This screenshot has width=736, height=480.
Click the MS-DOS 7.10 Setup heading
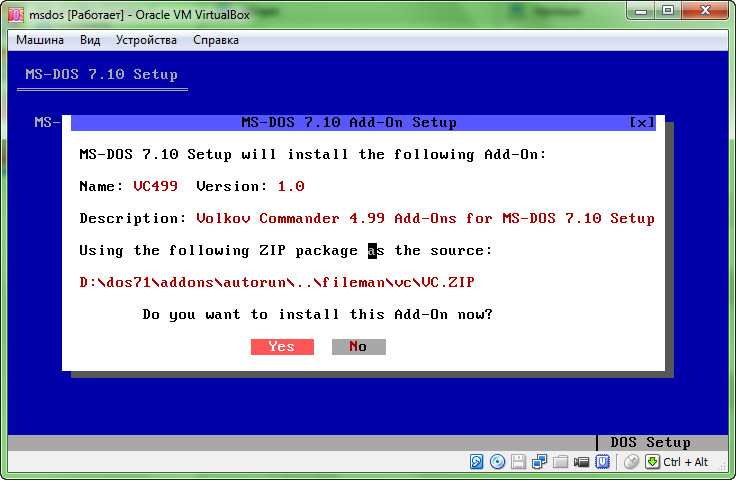101,75
